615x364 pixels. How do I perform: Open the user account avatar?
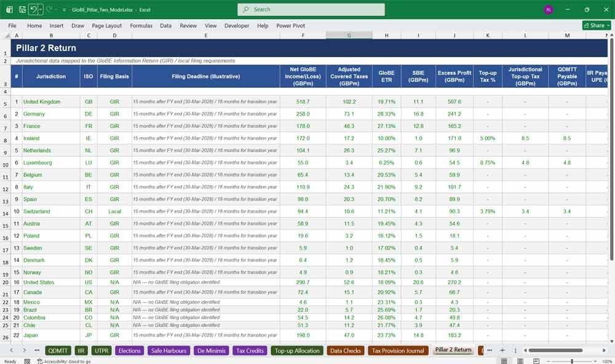coord(549,10)
